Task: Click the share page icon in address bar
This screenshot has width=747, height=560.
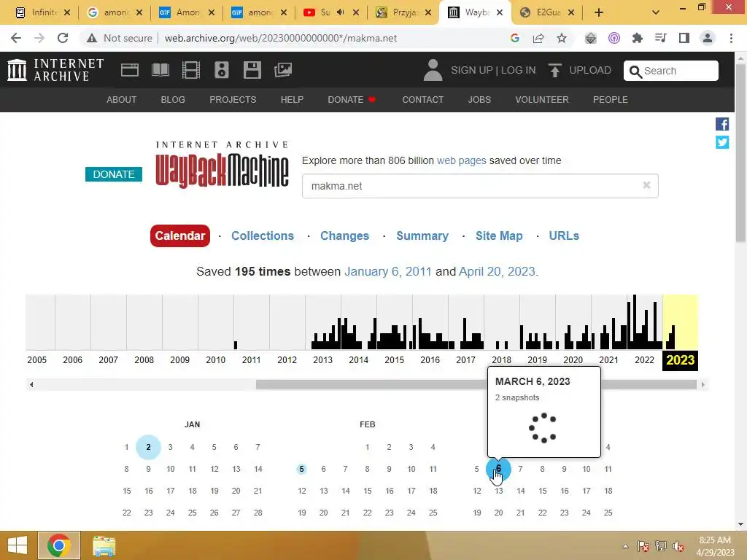Action: (x=538, y=38)
